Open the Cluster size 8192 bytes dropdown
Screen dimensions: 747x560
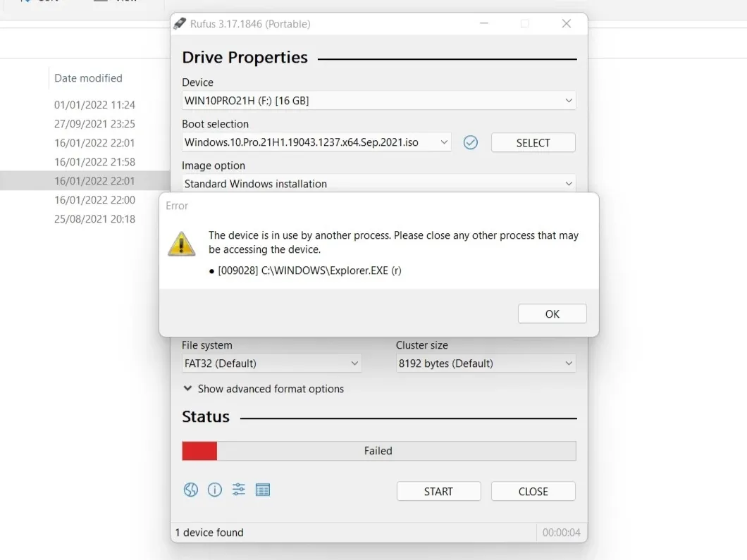coord(486,363)
